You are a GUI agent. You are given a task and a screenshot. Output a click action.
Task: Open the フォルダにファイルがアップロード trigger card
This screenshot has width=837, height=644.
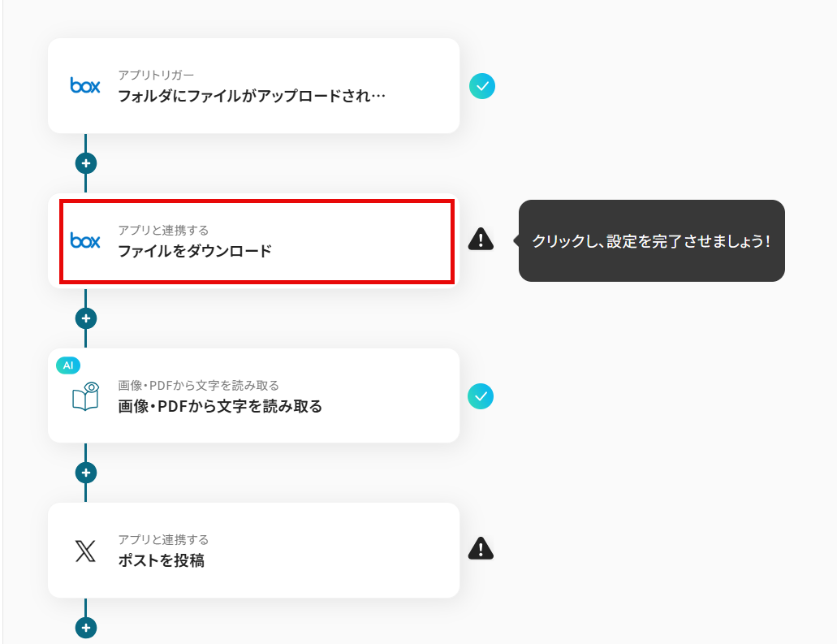[253, 86]
